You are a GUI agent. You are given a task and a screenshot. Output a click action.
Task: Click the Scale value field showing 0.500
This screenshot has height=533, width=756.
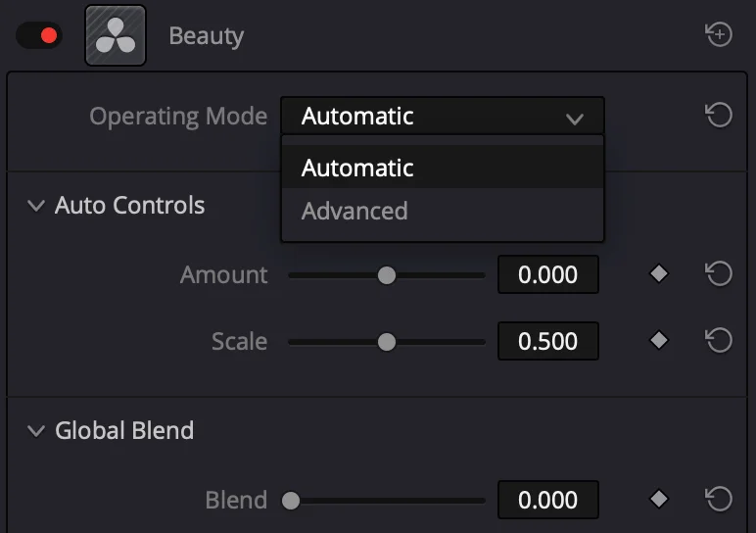pyautogui.click(x=548, y=341)
